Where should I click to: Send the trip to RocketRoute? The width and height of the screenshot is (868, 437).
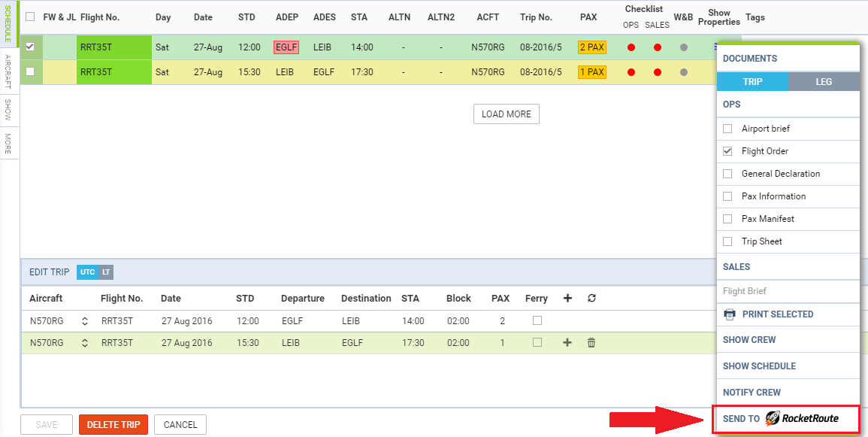click(785, 418)
